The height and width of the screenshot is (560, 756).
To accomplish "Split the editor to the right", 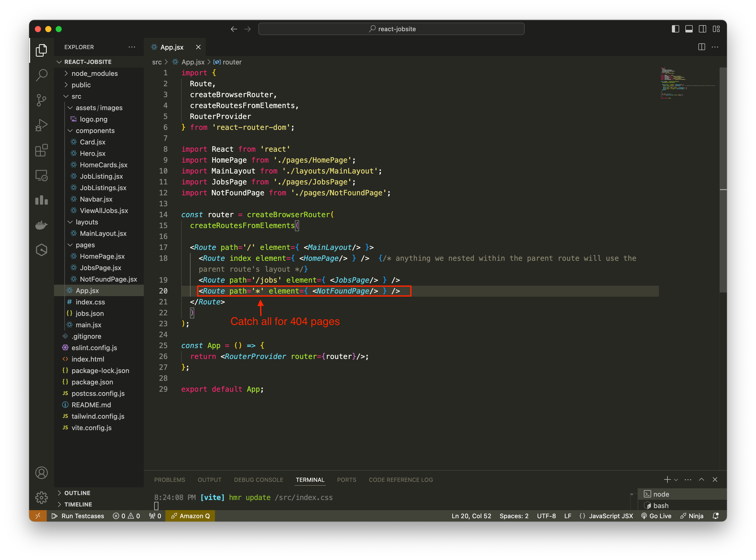I will [701, 47].
